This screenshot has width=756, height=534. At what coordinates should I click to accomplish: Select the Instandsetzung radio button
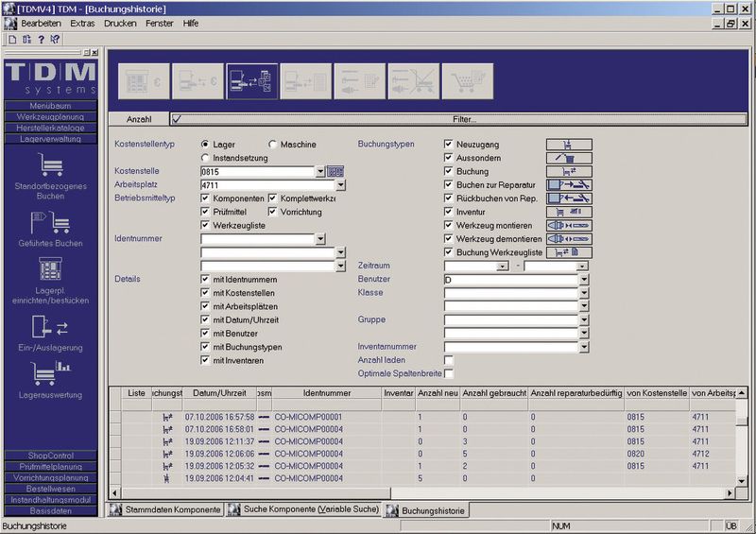205,158
